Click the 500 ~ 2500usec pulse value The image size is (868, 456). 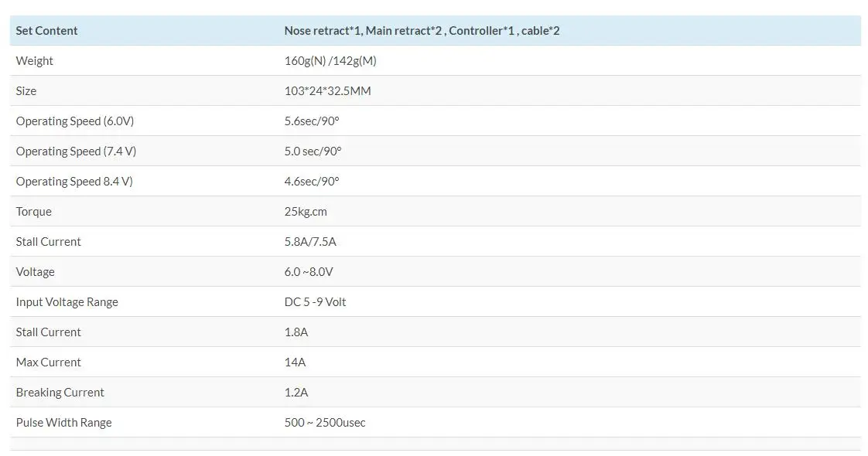(x=325, y=423)
